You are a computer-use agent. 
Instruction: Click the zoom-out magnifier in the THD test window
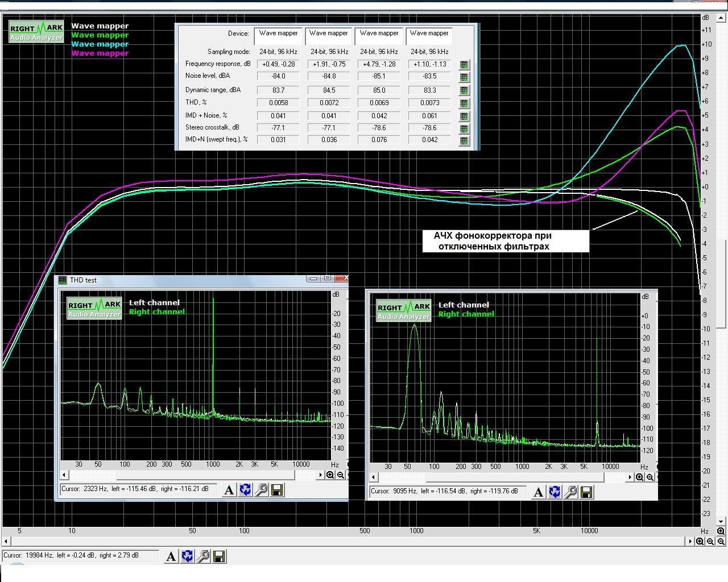(x=340, y=475)
